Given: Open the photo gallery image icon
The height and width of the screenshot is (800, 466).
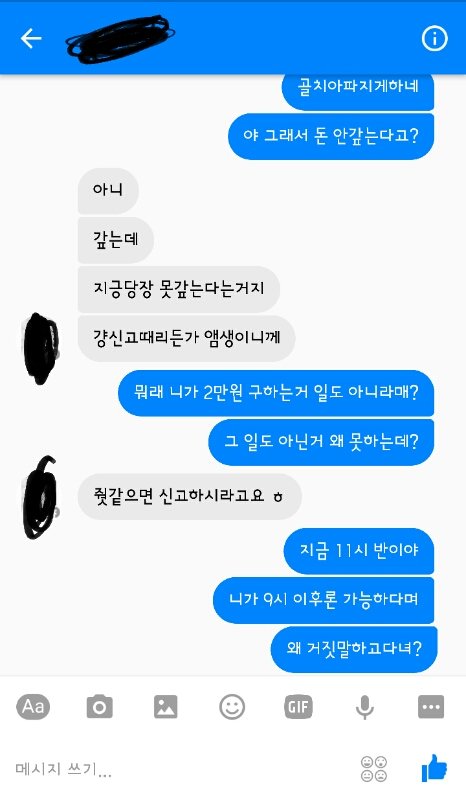Looking at the screenshot, I should [166, 707].
